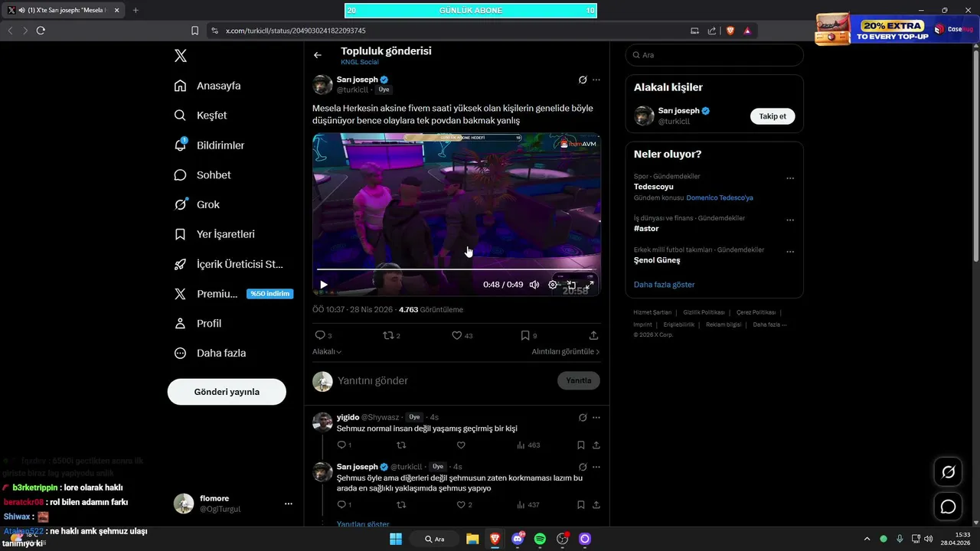Click the Ara search field on X
Screen dimensions: 980x551
point(714,55)
